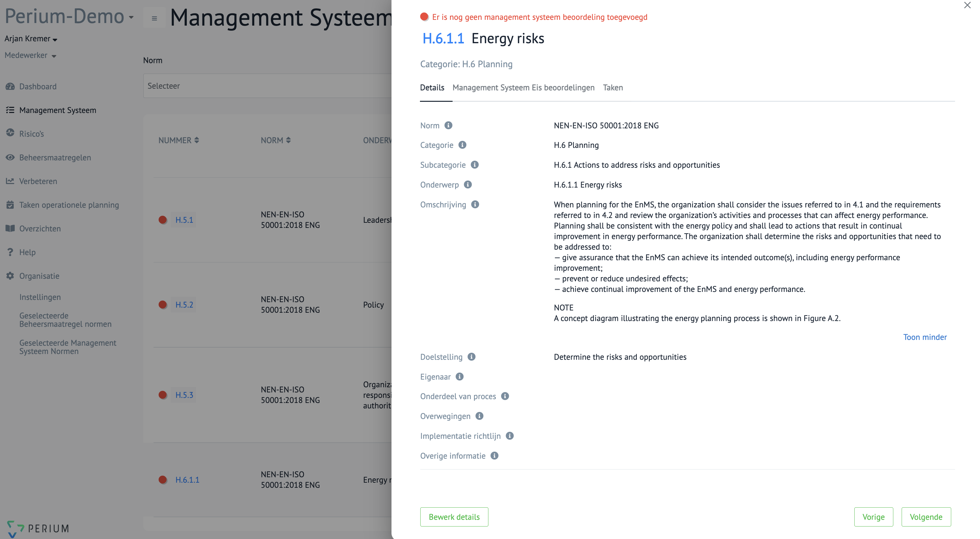Click the Toon minder link
This screenshot has height=539, width=980.
click(924, 337)
